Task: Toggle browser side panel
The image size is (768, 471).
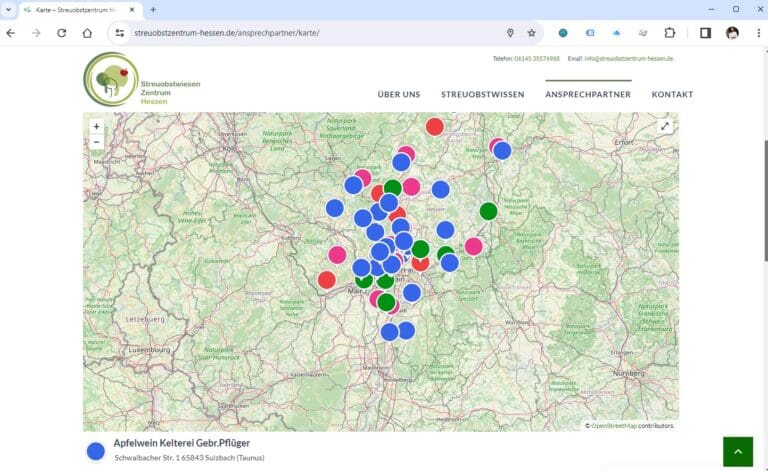Action: 705,33
